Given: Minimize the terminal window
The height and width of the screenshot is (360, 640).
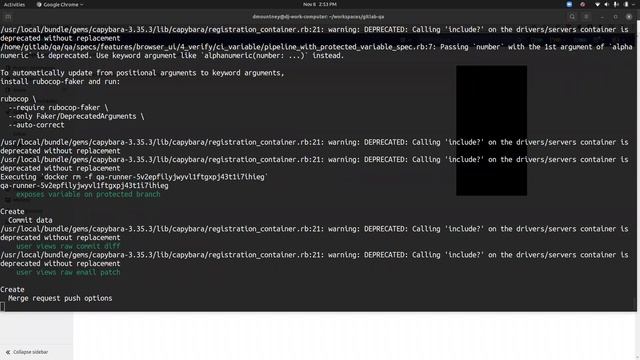Looking at the screenshot, I should point(602,17).
